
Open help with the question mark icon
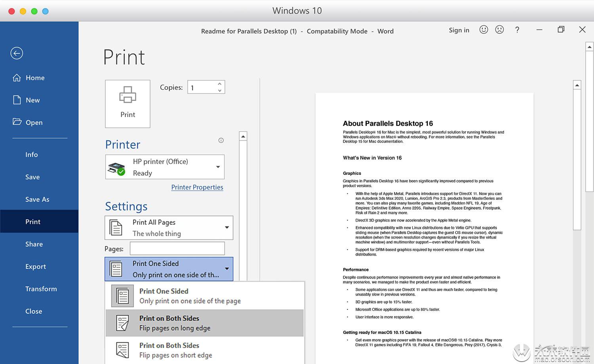517,30
